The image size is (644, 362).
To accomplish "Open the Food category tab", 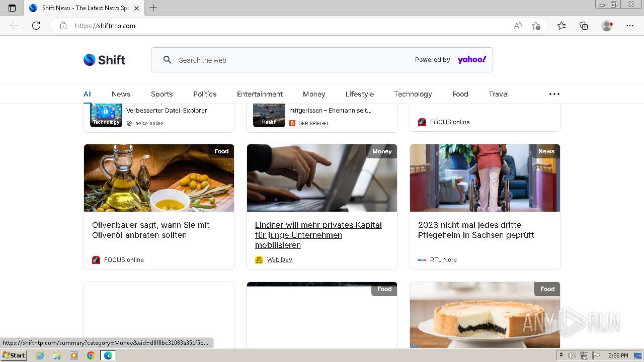I will tap(460, 94).
